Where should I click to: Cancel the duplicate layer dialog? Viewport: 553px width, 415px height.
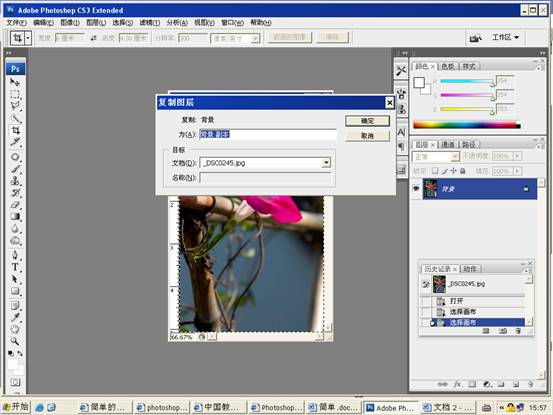[367, 136]
